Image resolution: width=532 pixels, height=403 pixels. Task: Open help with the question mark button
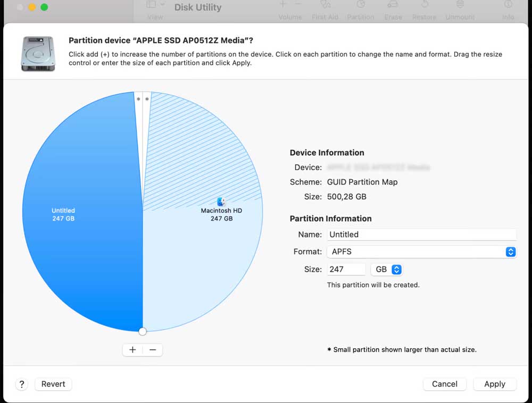click(22, 384)
